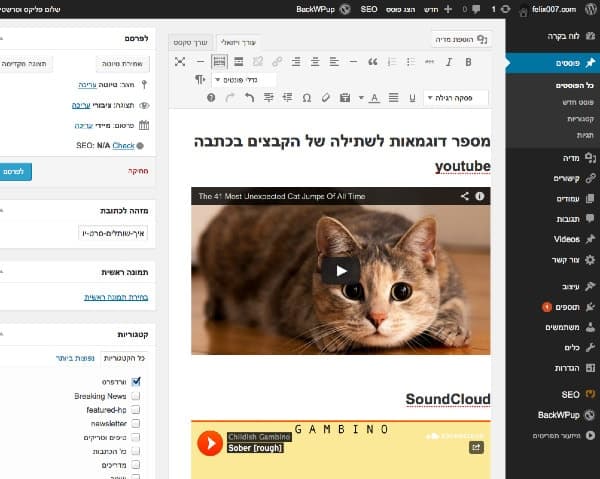The height and width of the screenshot is (479, 600).
Task: Open the גדלי פונטים font sizes dropdown
Action: pos(244,80)
